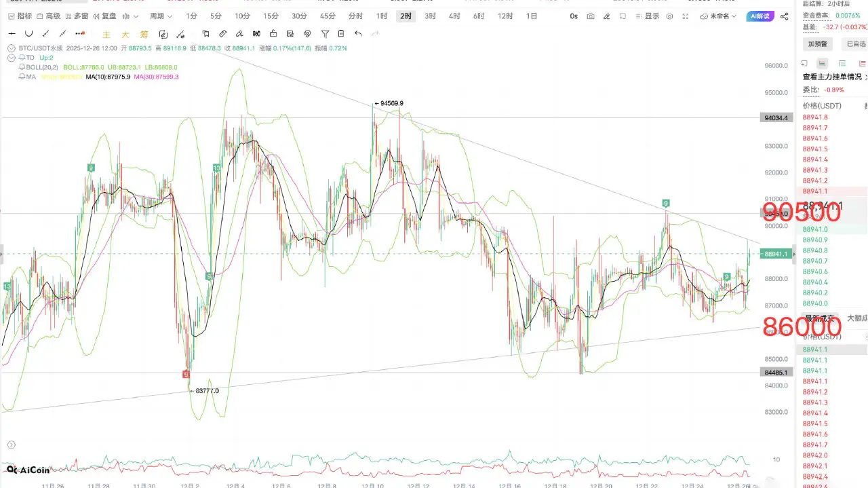Open the 多窗 multi-window option

click(x=77, y=16)
